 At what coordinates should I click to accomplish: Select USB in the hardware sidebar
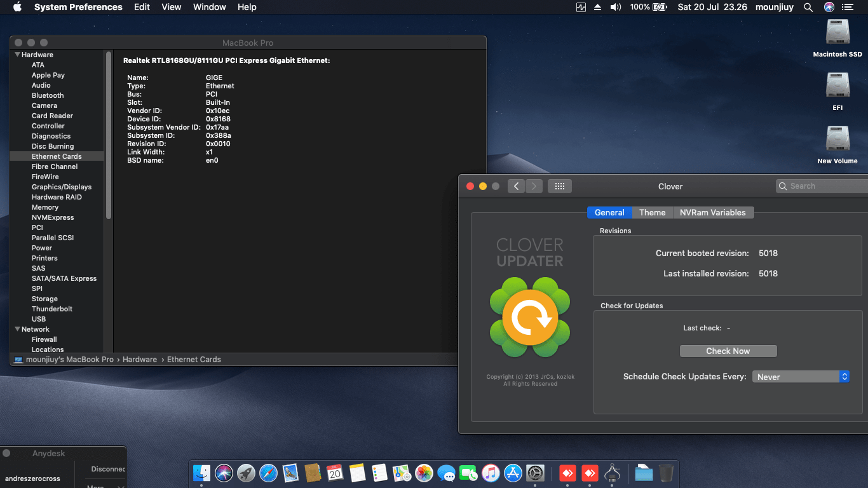click(x=39, y=319)
